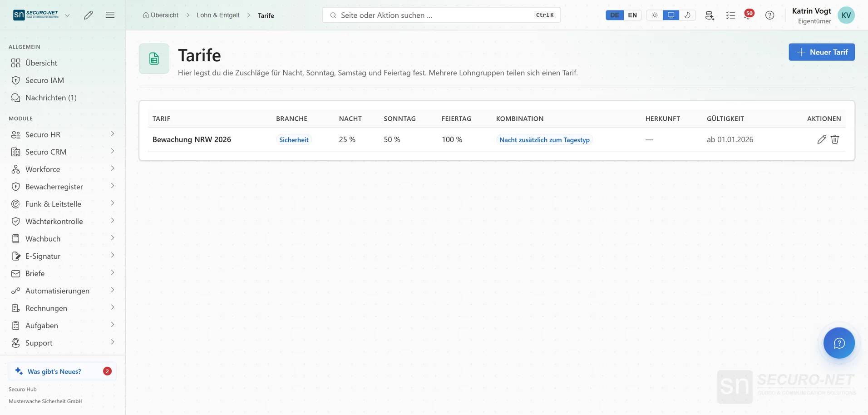The width and height of the screenshot is (868, 415).
Task: Switch language to EN
Action: tap(632, 15)
